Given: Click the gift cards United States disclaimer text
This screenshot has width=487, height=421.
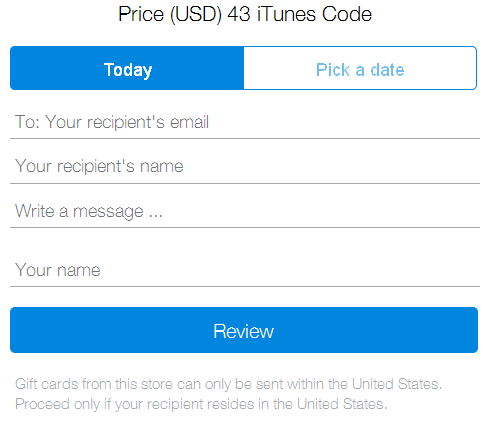Looking at the screenshot, I should (229, 394).
